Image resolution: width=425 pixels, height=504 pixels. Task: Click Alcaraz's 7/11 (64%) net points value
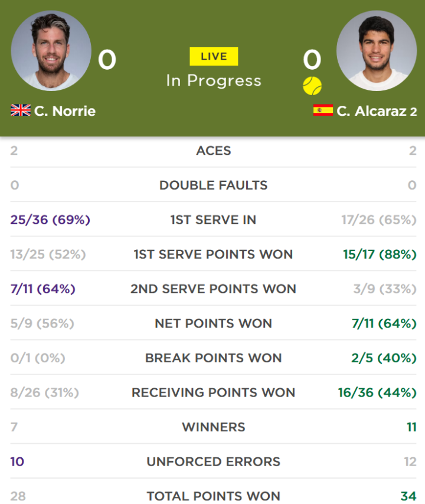(x=384, y=324)
